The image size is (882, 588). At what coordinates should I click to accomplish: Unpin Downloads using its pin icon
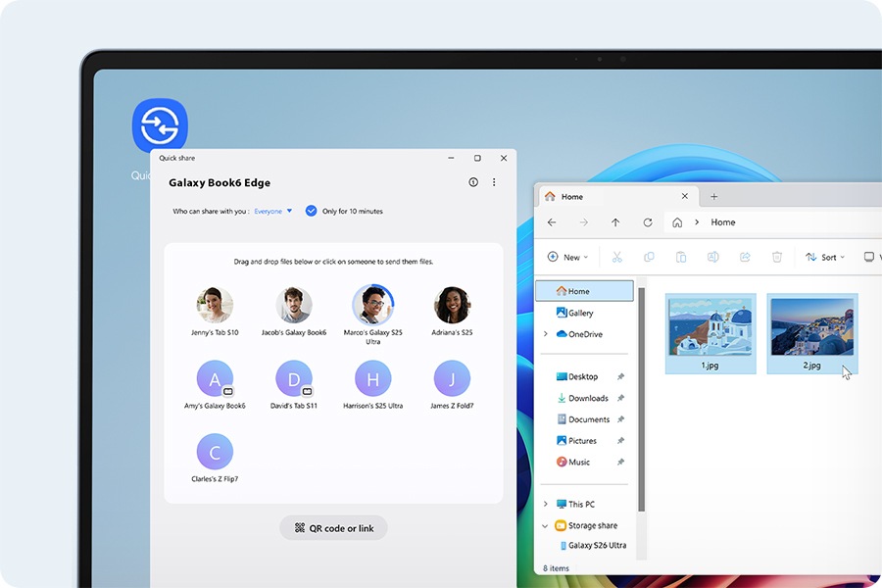620,398
